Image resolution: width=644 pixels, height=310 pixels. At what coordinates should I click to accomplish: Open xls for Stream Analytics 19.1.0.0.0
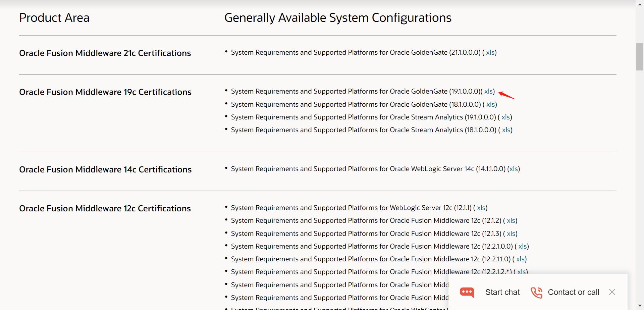coord(505,117)
